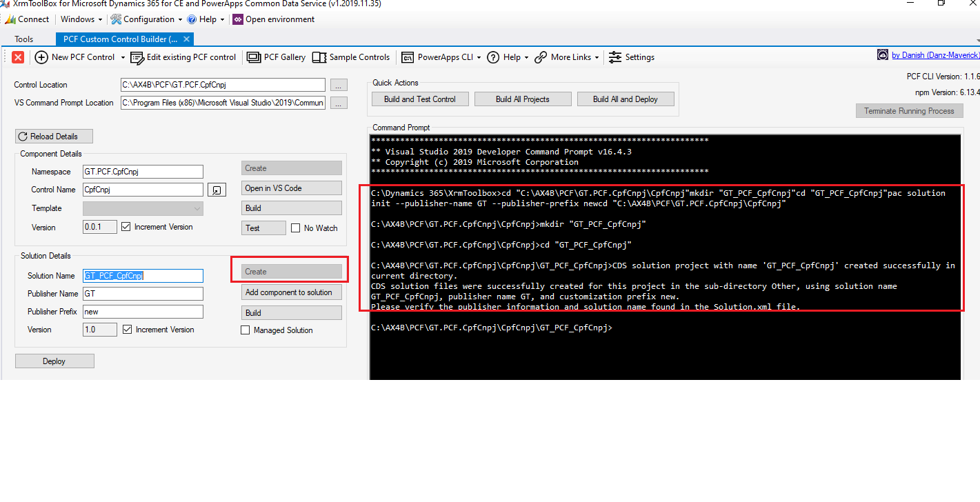Screen dimensions: 980x502
Task: Click the component Create button
Action: pyautogui.click(x=292, y=168)
